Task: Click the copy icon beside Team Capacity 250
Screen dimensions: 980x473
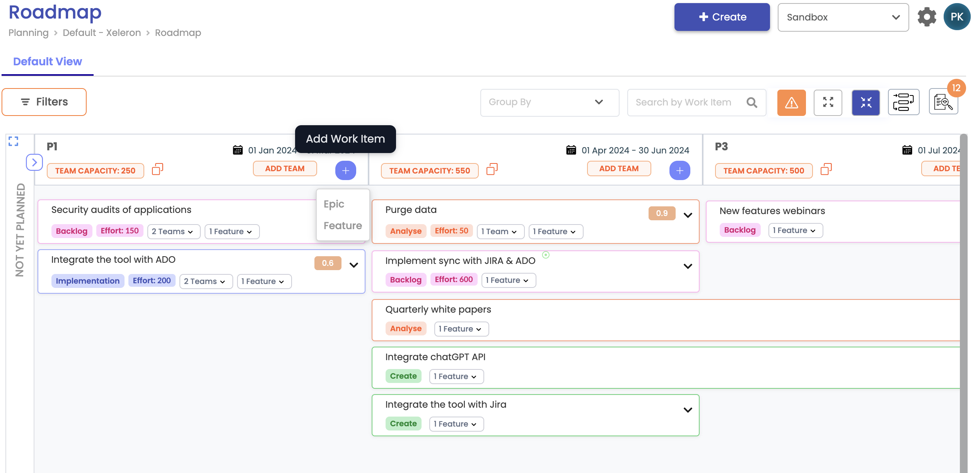Action: pyautogui.click(x=157, y=170)
